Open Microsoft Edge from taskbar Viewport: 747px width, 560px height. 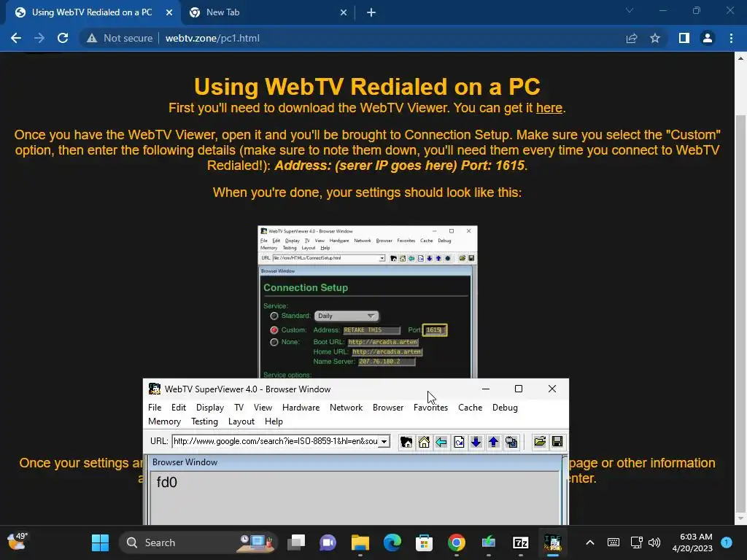392,542
